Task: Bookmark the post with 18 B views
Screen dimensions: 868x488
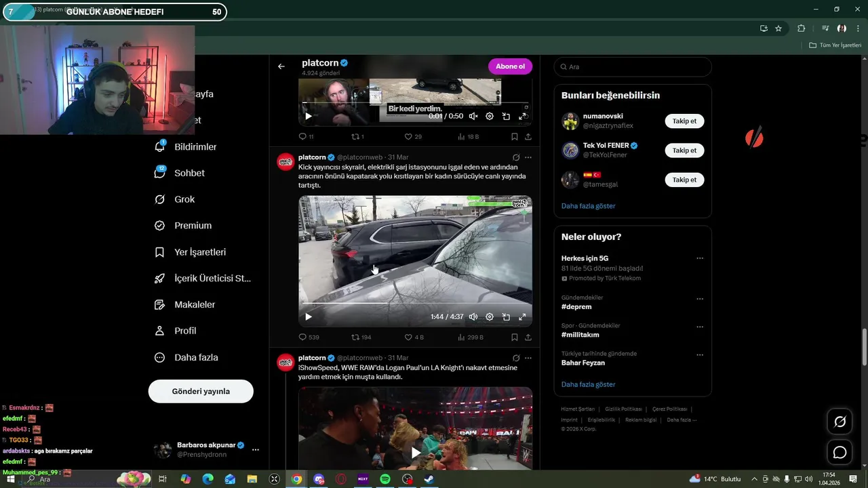Action: 515,137
